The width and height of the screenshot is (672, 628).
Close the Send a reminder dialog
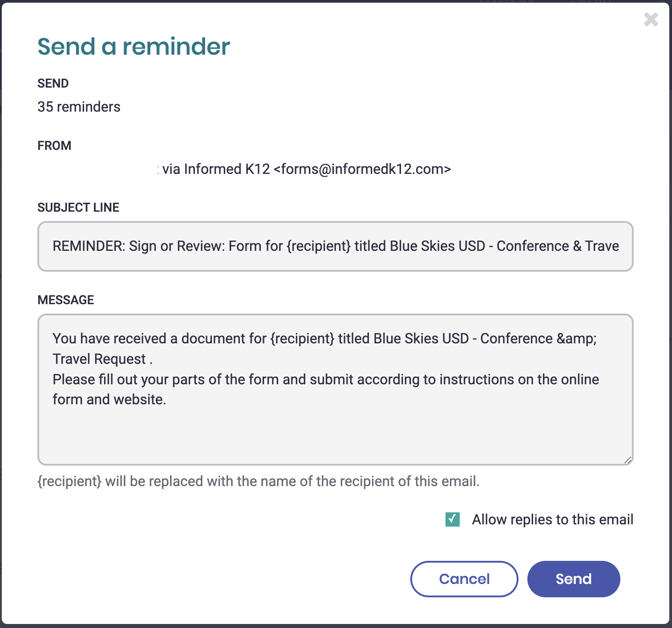[651, 20]
